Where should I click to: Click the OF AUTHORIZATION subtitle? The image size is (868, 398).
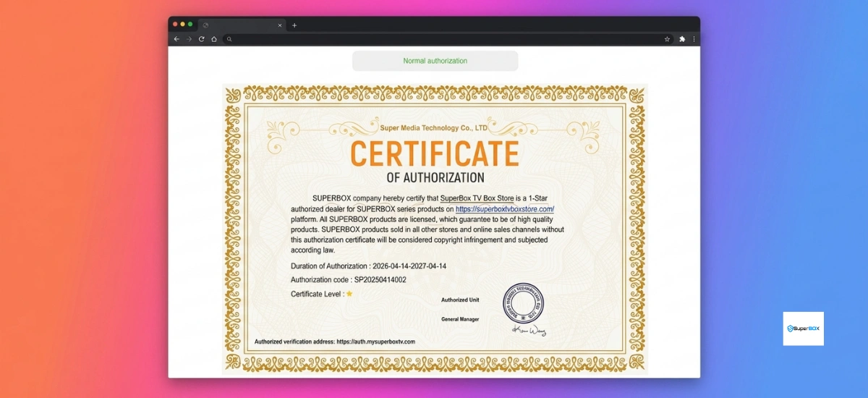435,177
